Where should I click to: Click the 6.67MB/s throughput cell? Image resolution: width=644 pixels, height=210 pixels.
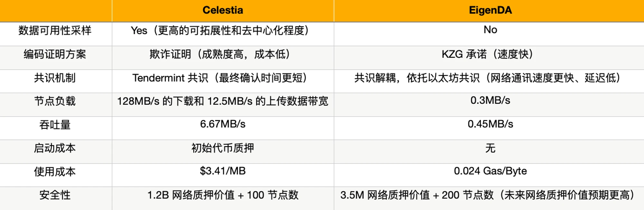click(223, 124)
